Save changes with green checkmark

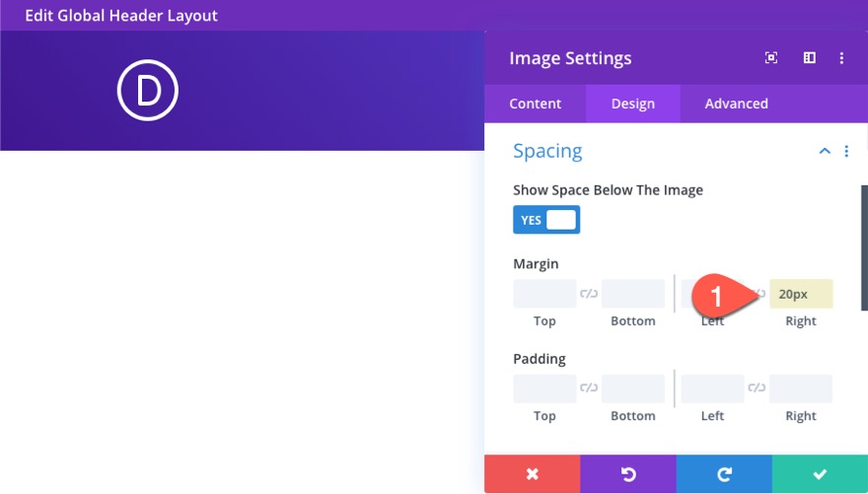tap(820, 474)
